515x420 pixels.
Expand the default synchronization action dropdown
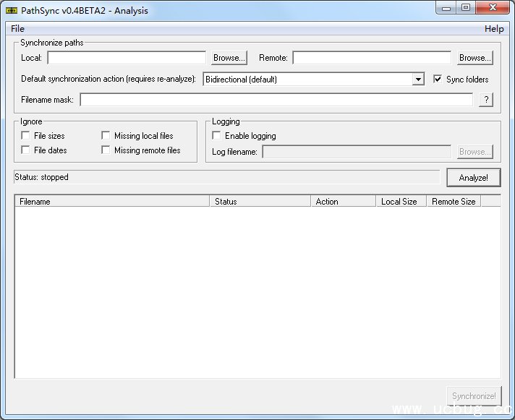click(418, 80)
